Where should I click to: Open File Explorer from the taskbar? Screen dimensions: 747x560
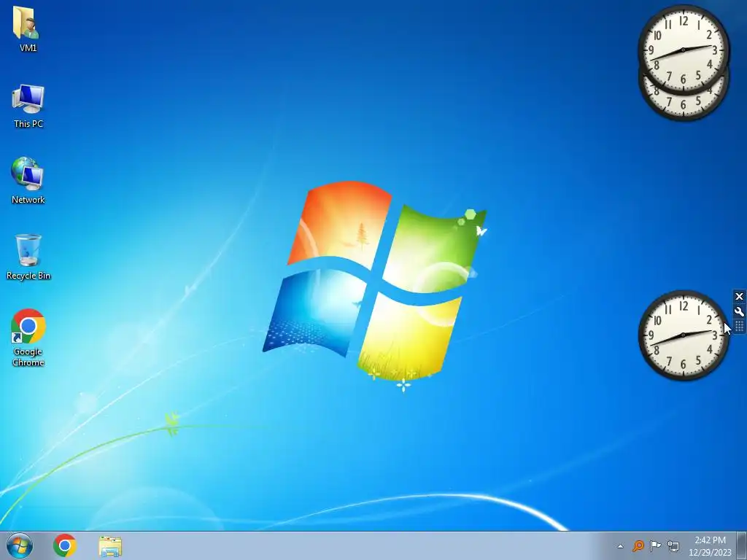(110, 546)
